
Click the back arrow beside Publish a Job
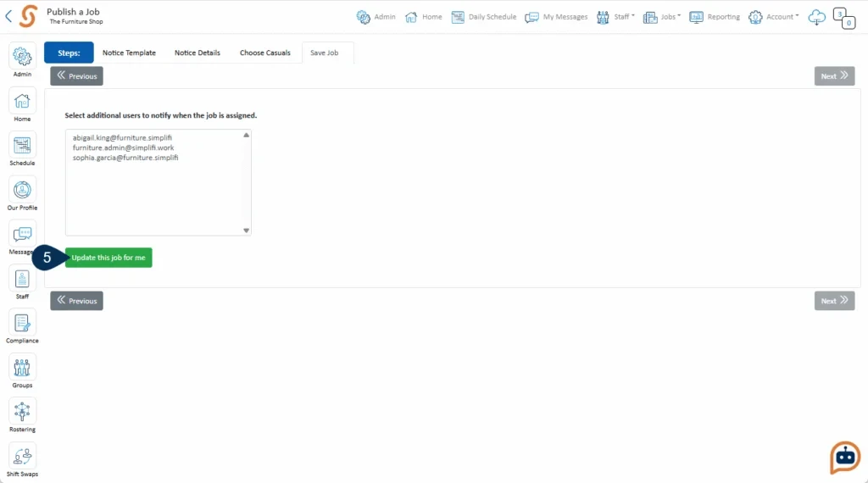click(8, 16)
